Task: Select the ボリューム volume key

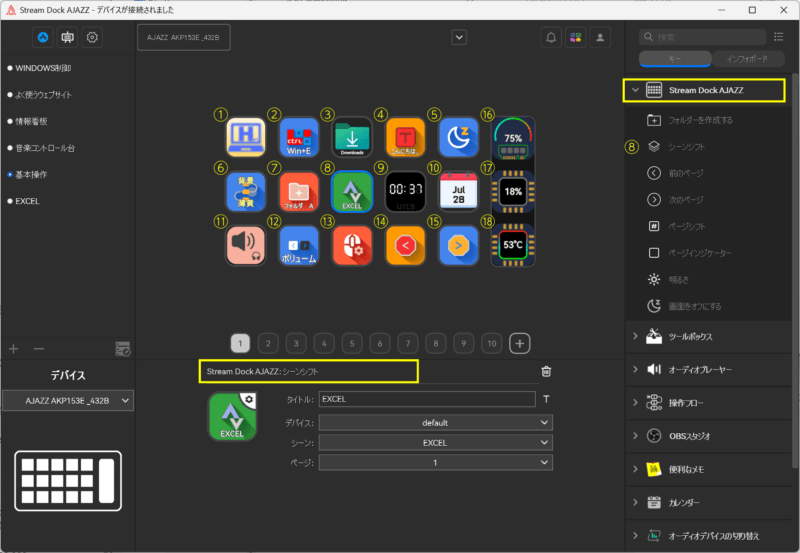Action: 299,245
